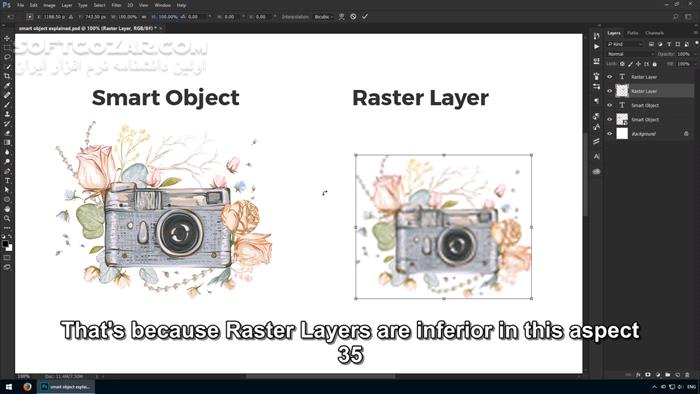
Task: Click the Play actions panel icon
Action: click(596, 46)
